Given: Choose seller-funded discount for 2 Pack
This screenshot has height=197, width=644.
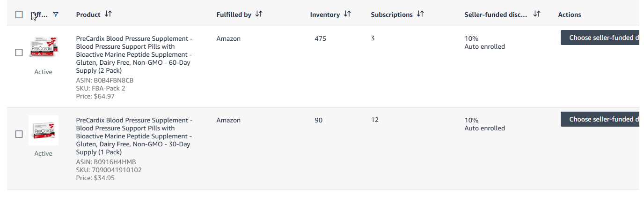Looking at the screenshot, I should (602, 38).
